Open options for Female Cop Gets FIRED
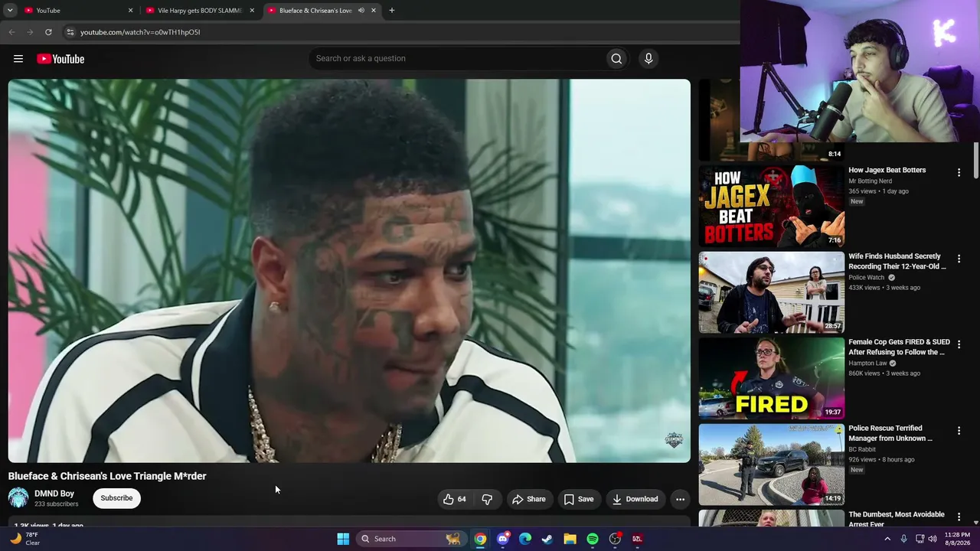The image size is (980, 551). click(x=959, y=345)
